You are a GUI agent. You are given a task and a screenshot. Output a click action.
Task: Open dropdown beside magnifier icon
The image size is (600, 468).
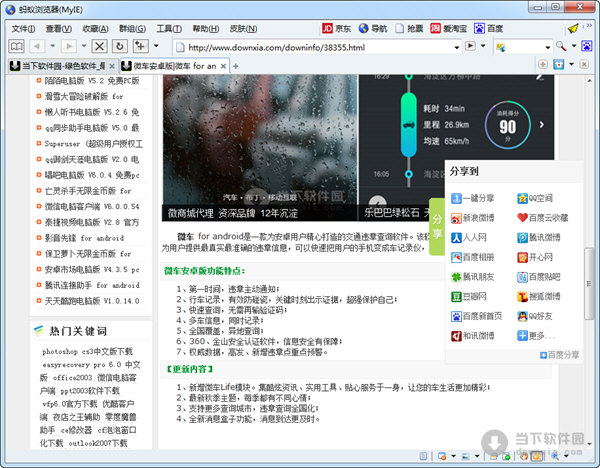tap(574, 46)
